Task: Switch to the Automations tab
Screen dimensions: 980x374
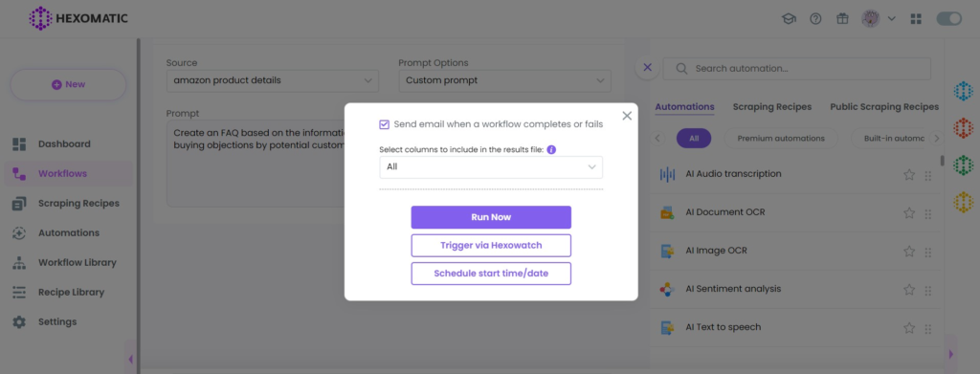Action: click(684, 107)
